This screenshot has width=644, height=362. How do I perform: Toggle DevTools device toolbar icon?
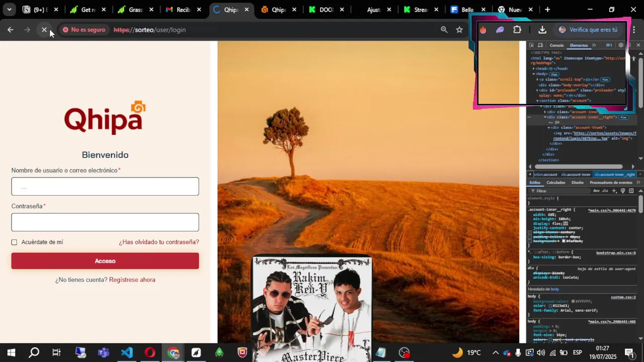pyautogui.click(x=540, y=45)
